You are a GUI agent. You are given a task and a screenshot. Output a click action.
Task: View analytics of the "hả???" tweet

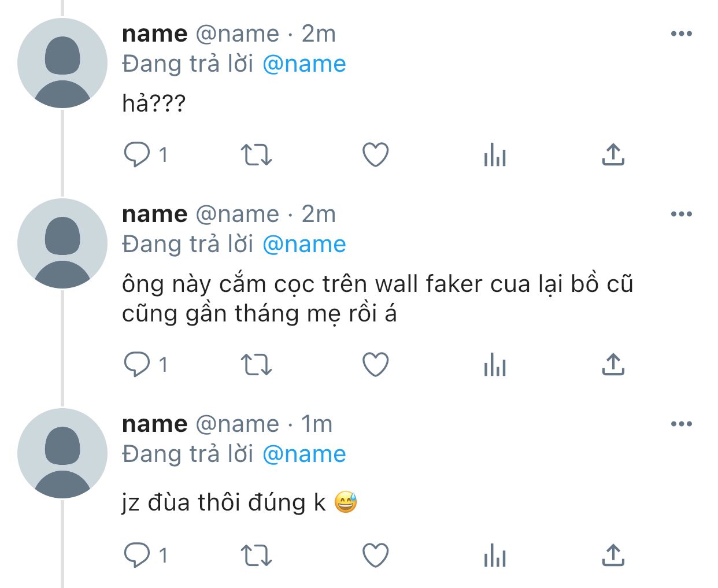click(494, 155)
